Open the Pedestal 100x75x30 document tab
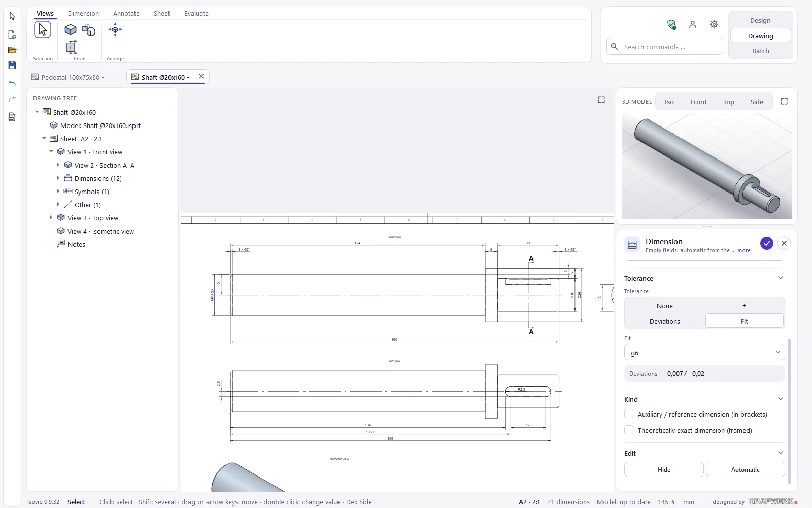 pyautogui.click(x=68, y=77)
